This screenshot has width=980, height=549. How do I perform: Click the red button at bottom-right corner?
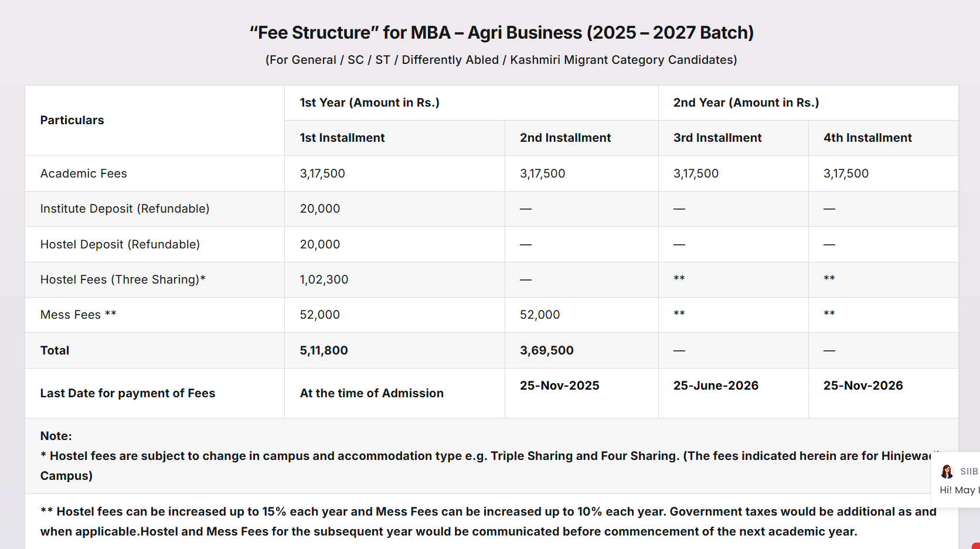[x=976, y=545]
